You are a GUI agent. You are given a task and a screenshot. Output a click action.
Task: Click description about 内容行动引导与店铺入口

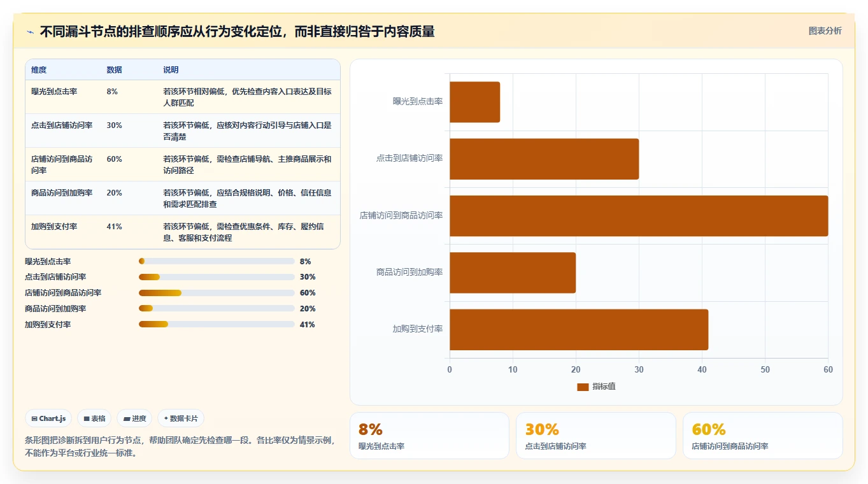click(x=247, y=131)
